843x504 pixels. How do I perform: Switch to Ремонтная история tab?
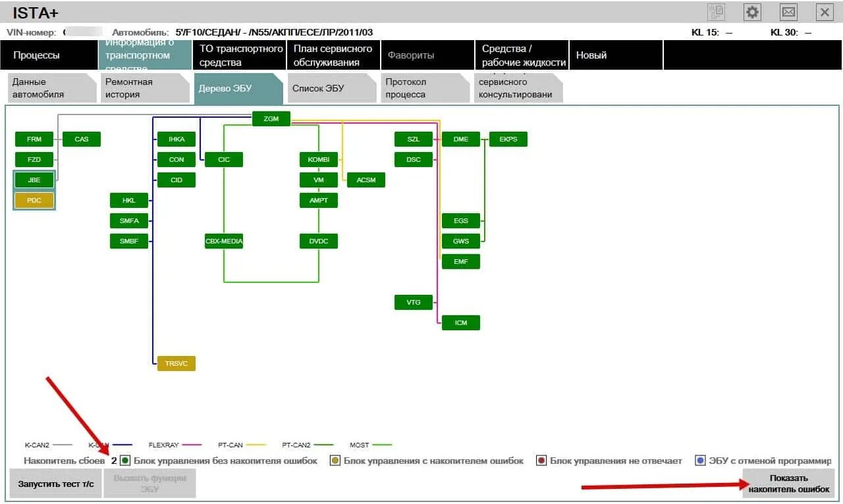tap(146, 88)
